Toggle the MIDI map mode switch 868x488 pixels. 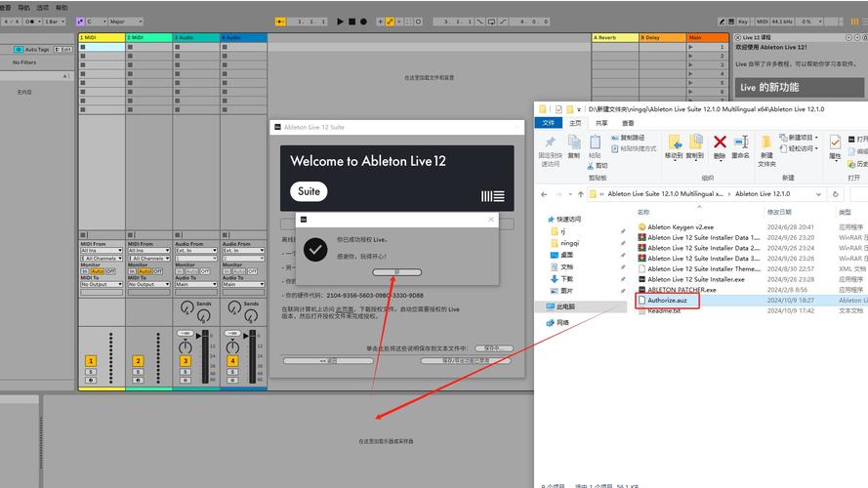click(x=763, y=21)
